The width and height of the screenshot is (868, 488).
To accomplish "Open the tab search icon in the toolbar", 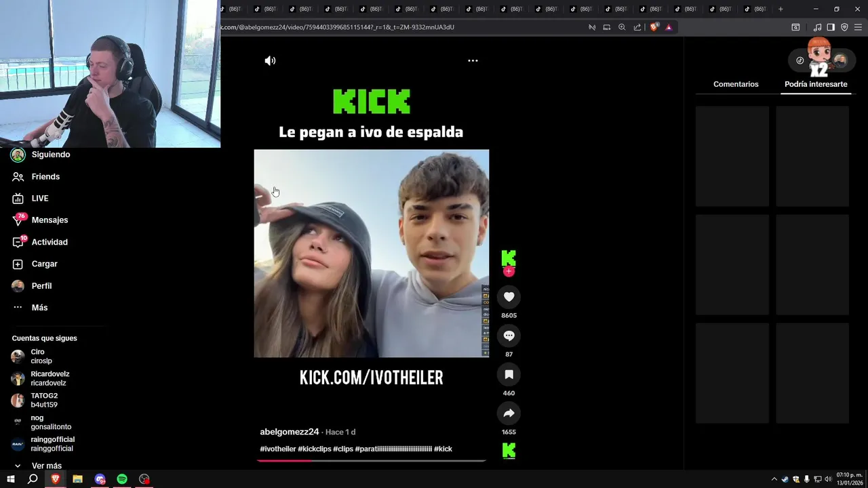I will click(795, 27).
